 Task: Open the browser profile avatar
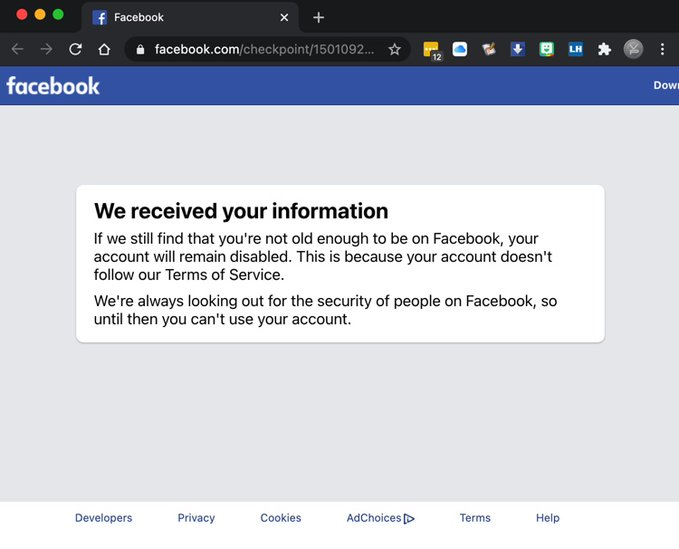633,49
